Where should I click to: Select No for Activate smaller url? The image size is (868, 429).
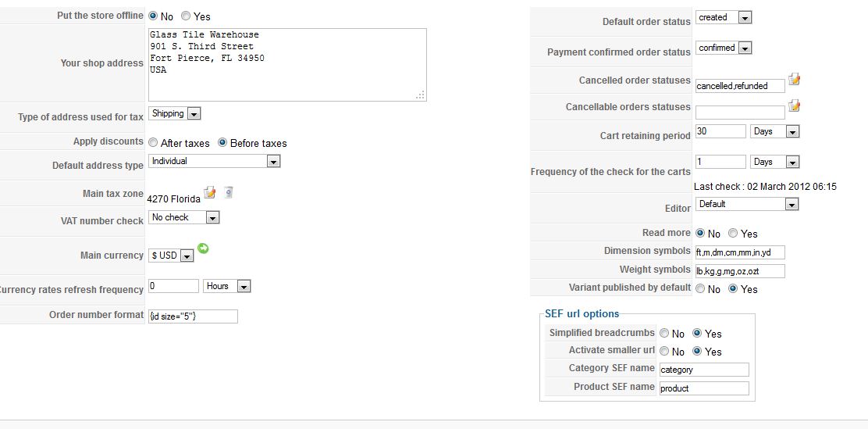pyautogui.click(x=664, y=352)
